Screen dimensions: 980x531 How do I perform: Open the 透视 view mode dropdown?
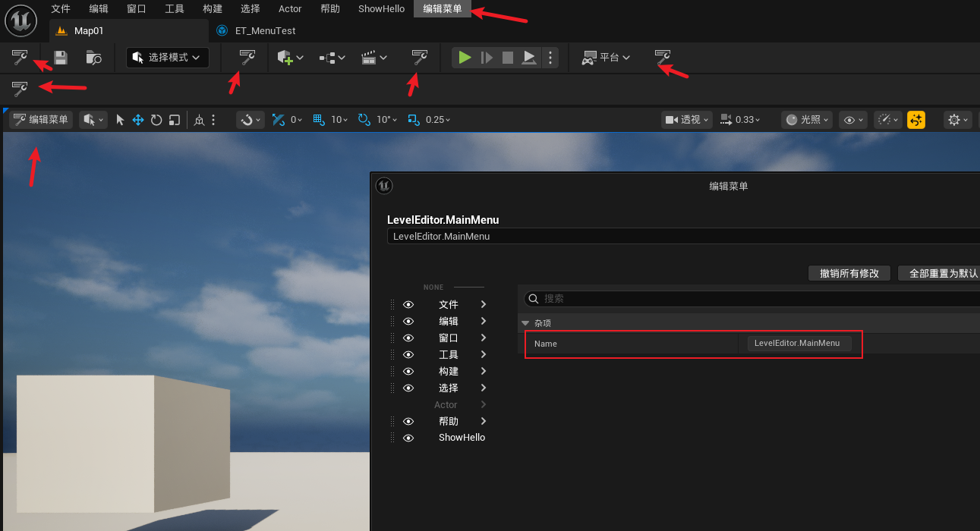click(x=687, y=120)
